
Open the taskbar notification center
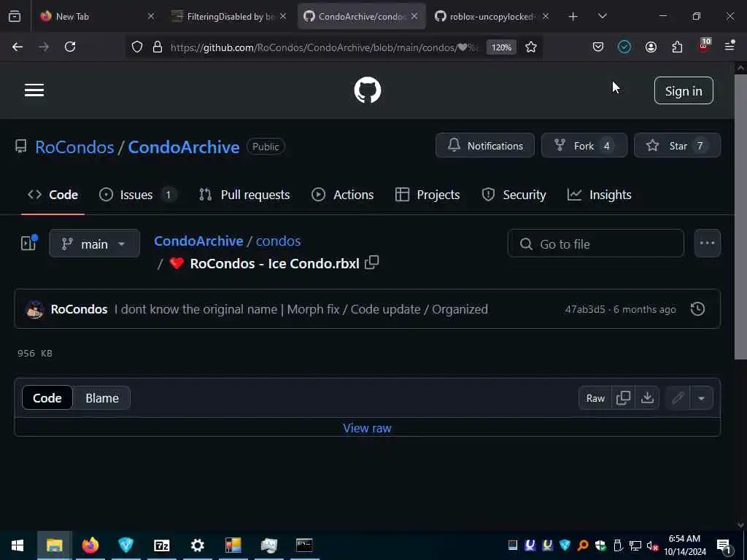pos(724,545)
